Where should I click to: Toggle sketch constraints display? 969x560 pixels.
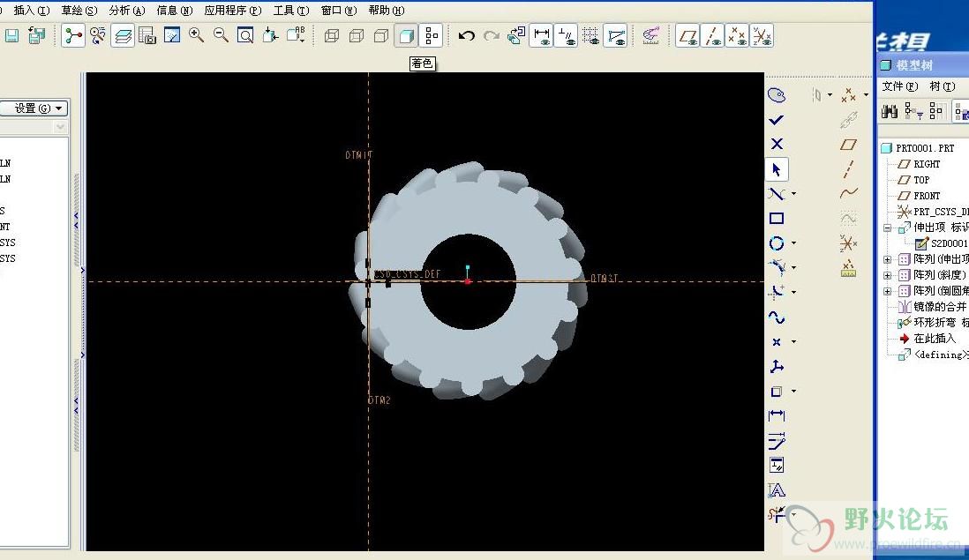pyautogui.click(x=566, y=36)
